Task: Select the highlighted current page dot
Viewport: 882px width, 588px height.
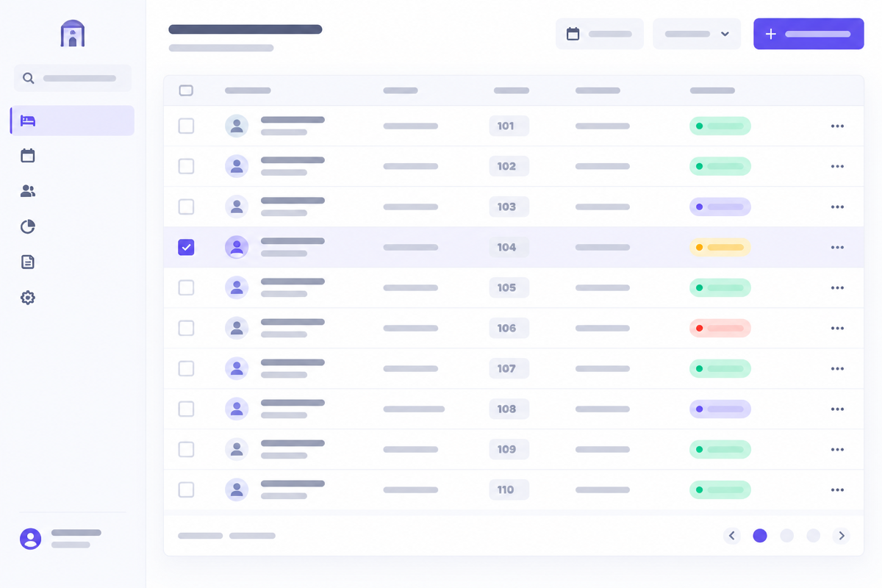Action: (x=760, y=536)
